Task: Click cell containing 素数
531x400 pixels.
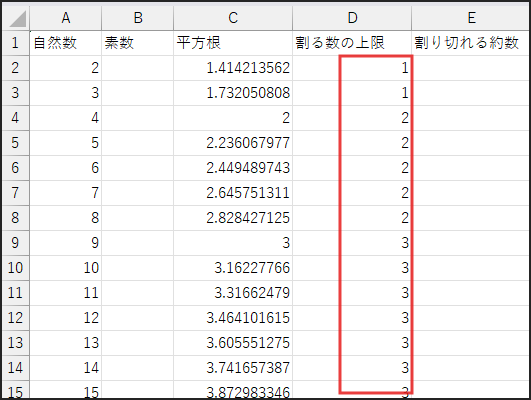Action: pos(137,43)
